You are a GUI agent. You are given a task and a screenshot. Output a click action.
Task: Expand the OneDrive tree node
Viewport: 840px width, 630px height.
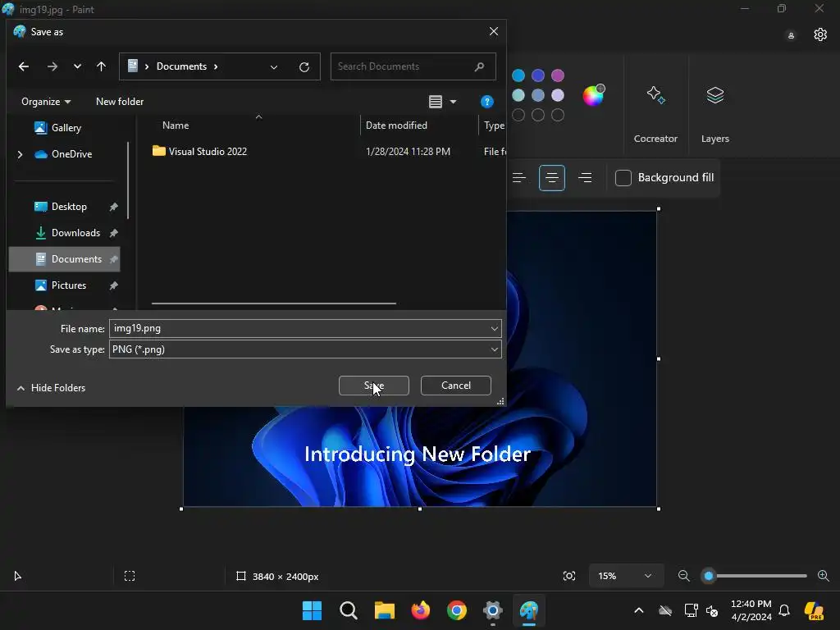point(21,154)
